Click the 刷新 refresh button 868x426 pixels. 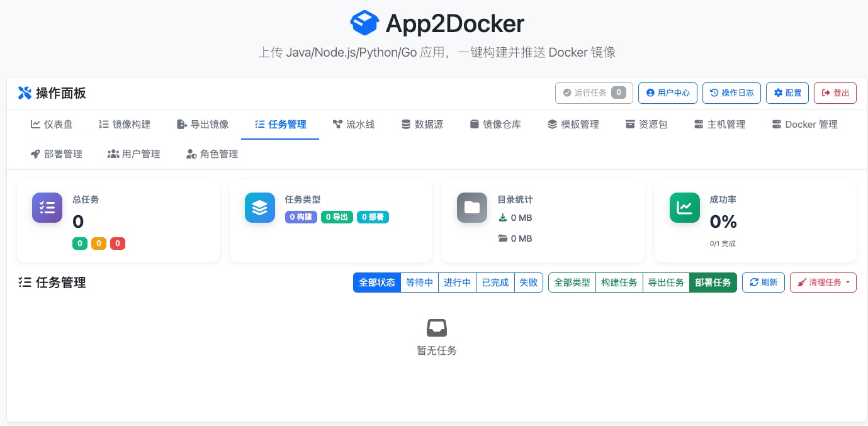pos(764,283)
